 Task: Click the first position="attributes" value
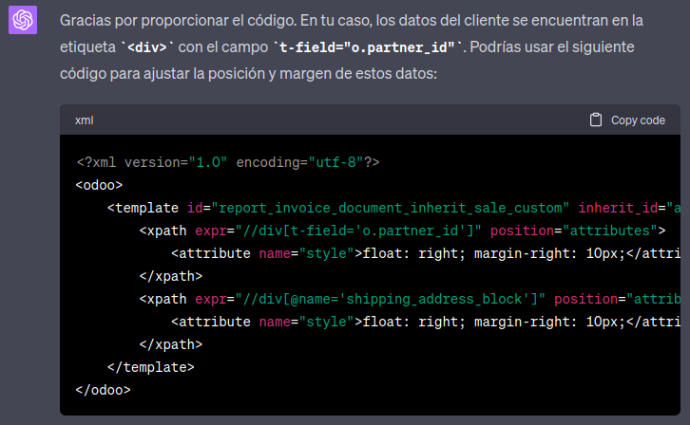[x=578, y=230]
